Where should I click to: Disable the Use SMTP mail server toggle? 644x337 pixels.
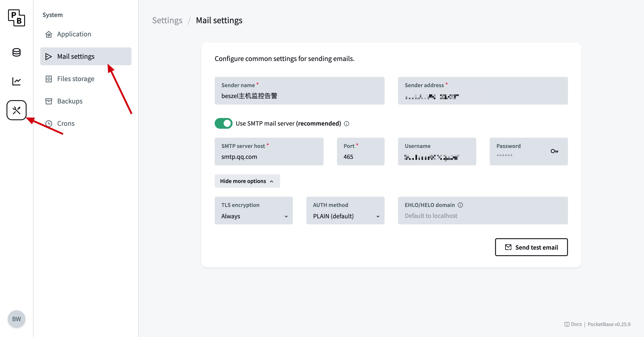(x=224, y=123)
